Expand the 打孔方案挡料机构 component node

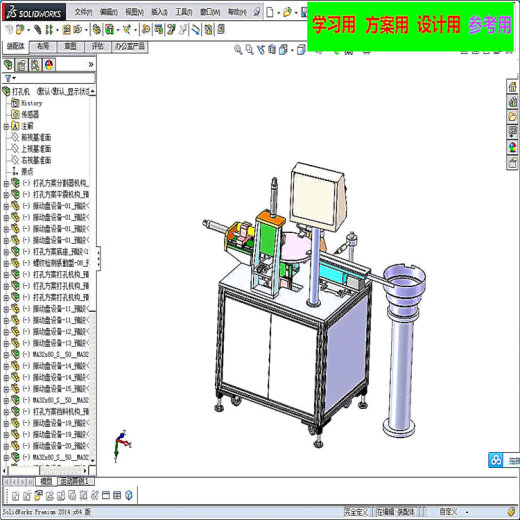click(6, 412)
